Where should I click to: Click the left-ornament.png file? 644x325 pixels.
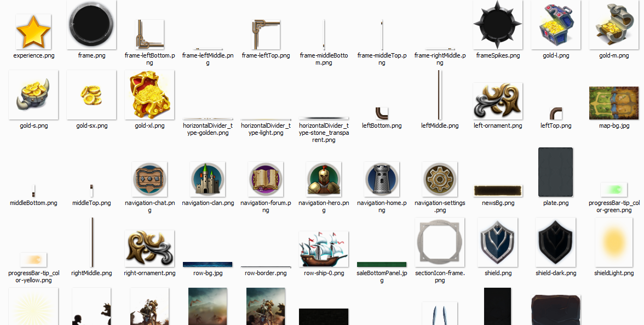tap(498, 101)
